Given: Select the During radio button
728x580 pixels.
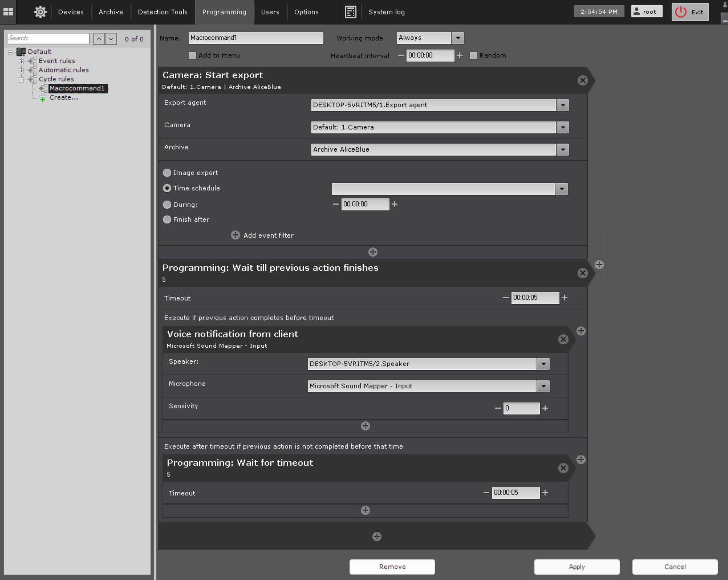Looking at the screenshot, I should (167, 204).
